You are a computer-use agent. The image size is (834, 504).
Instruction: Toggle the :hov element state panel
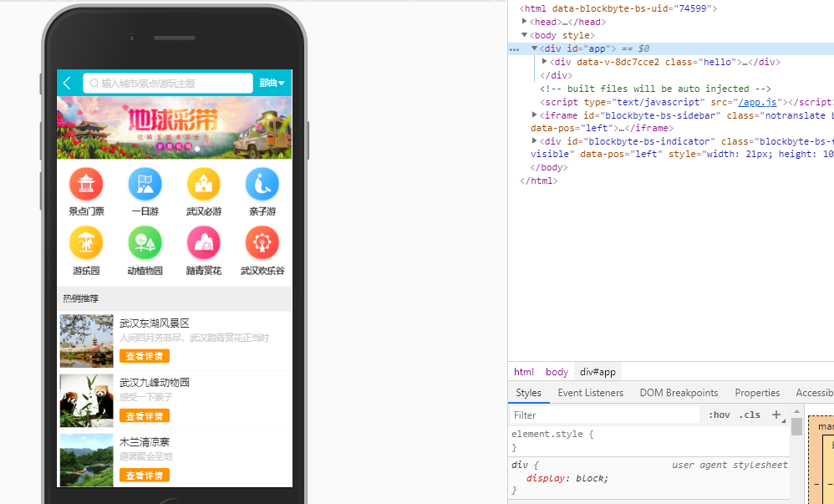tap(720, 415)
